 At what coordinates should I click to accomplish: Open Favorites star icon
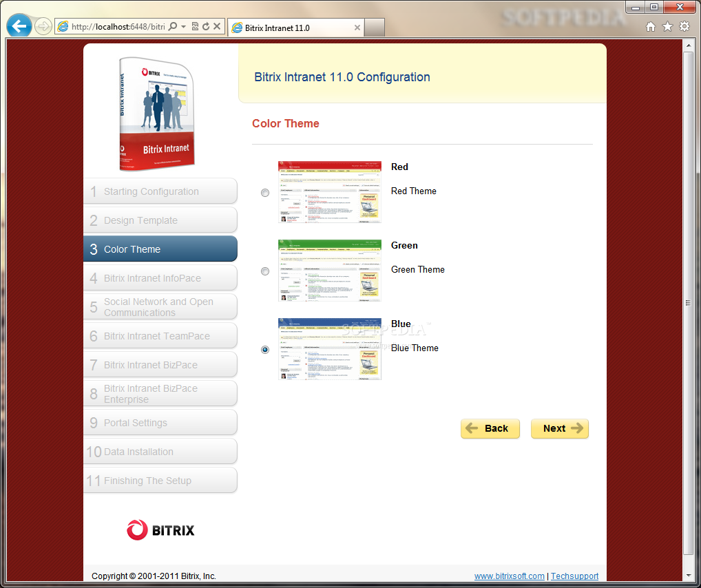point(667,27)
